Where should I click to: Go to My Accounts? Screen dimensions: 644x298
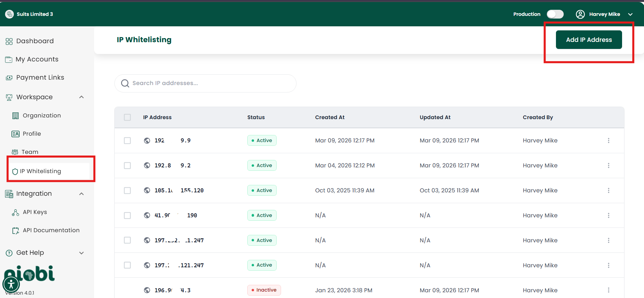click(x=37, y=59)
